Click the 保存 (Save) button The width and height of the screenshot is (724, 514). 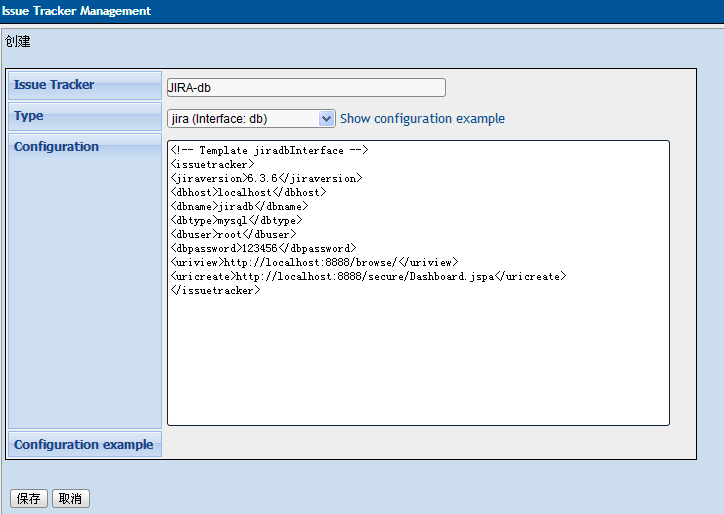tap(29, 498)
